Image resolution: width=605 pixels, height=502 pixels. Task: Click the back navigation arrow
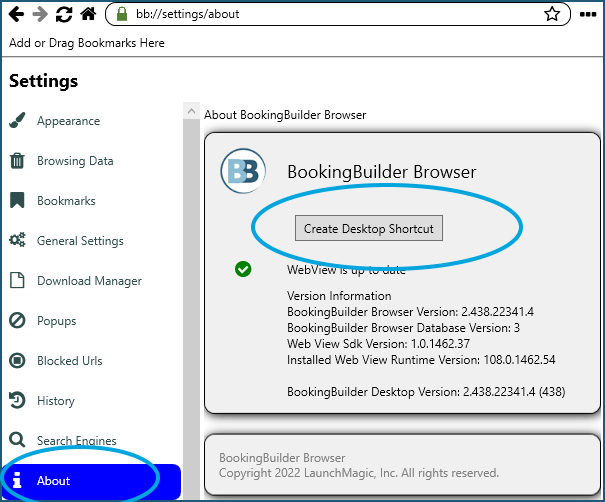(16, 15)
